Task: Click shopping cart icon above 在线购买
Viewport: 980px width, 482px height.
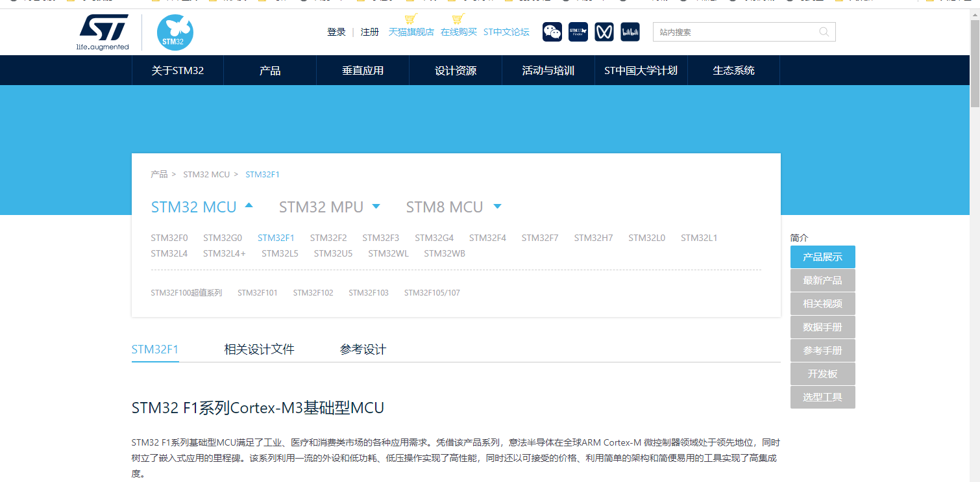Action: [458, 18]
